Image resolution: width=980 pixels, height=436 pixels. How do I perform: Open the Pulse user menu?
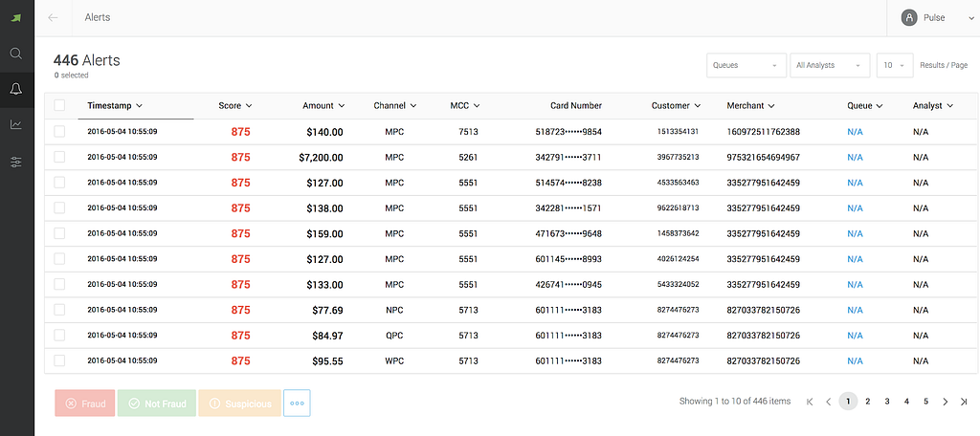click(x=934, y=17)
